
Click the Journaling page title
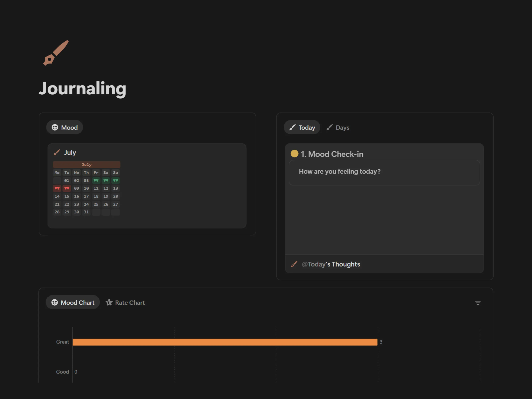point(82,88)
